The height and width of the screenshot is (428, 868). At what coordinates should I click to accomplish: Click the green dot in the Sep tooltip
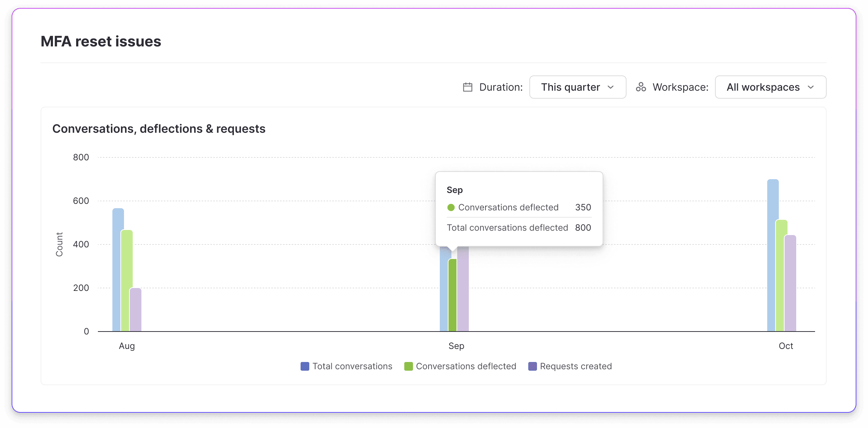click(x=451, y=207)
